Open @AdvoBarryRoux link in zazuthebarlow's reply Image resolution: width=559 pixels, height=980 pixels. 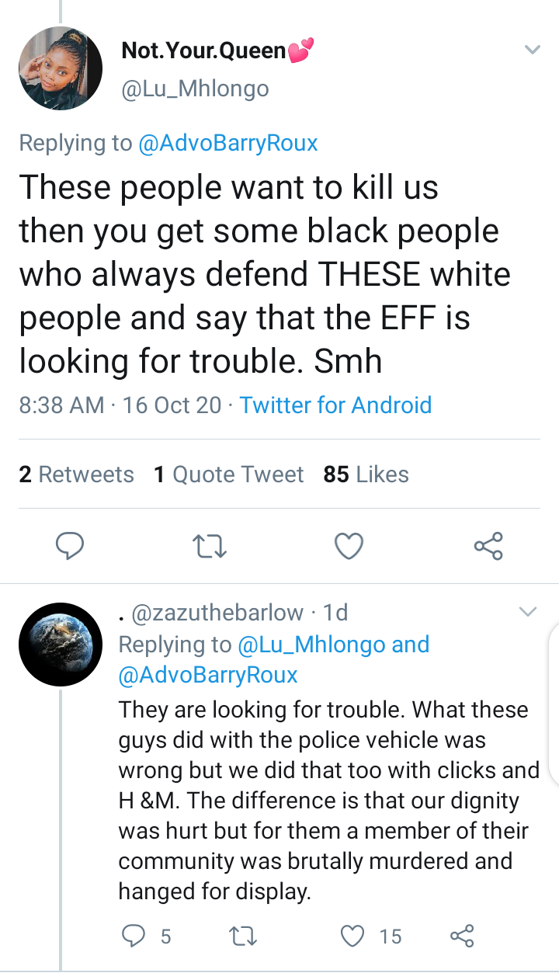tap(208, 675)
